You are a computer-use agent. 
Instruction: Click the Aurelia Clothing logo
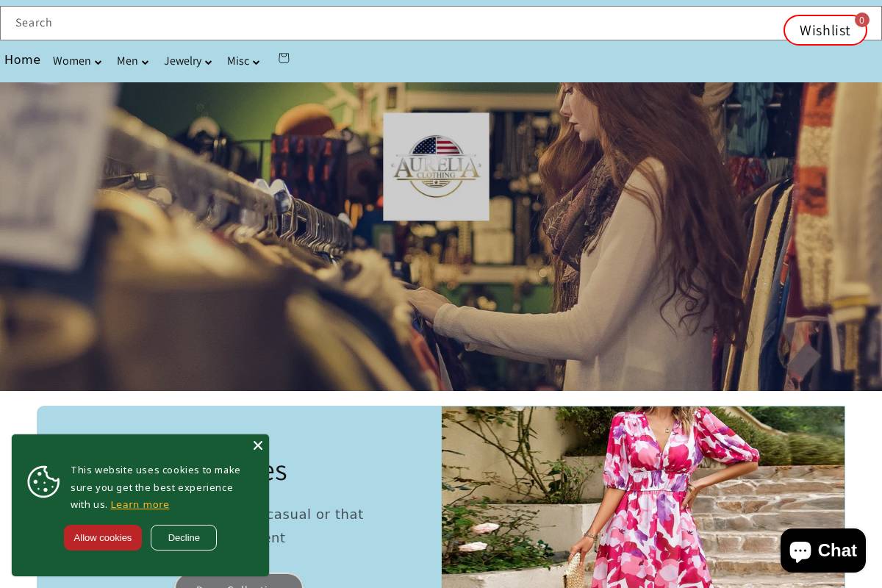tap(436, 166)
